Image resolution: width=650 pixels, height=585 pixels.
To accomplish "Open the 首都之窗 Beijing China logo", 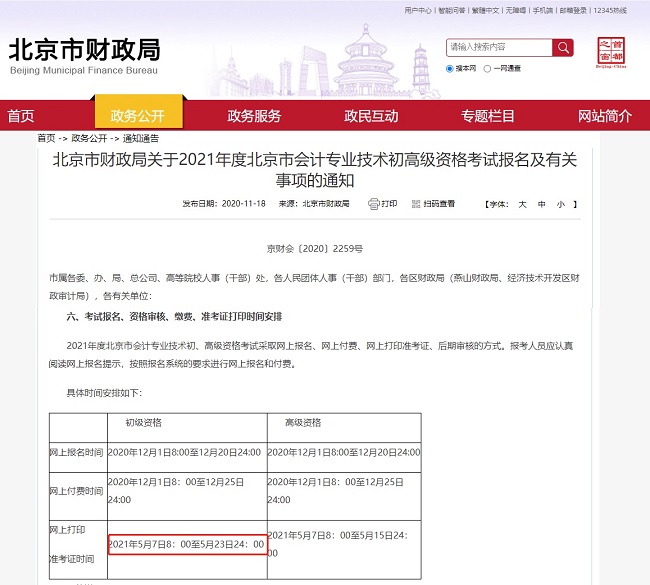I will [x=611, y=52].
